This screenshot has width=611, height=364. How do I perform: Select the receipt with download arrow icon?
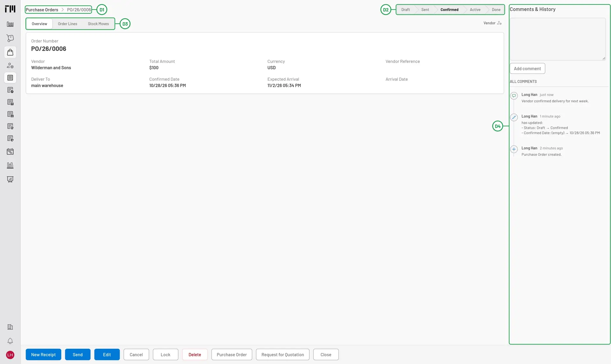[10, 102]
